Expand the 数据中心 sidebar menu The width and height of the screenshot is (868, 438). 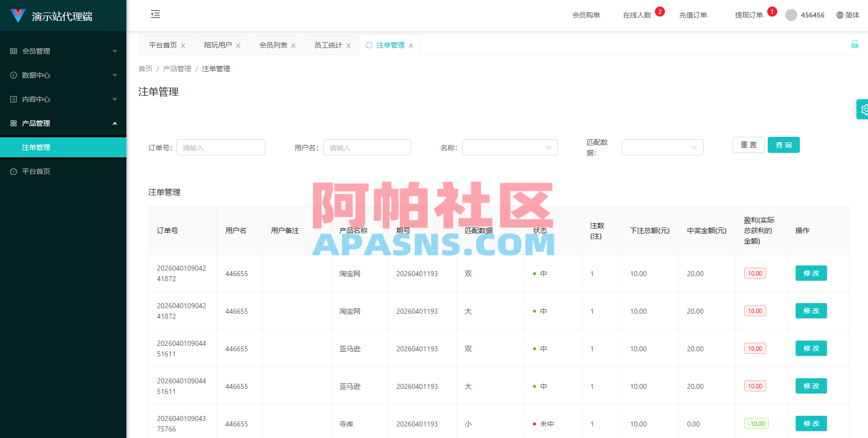click(x=63, y=75)
